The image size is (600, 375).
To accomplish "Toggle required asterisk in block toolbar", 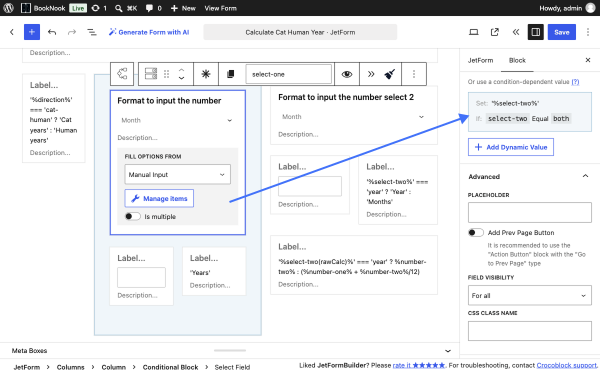I will pos(206,74).
